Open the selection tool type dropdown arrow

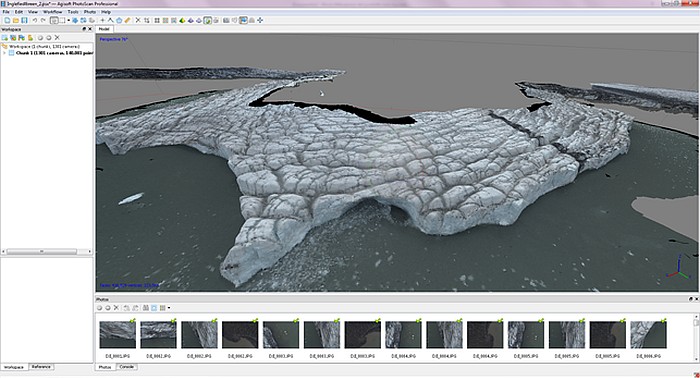69,20
